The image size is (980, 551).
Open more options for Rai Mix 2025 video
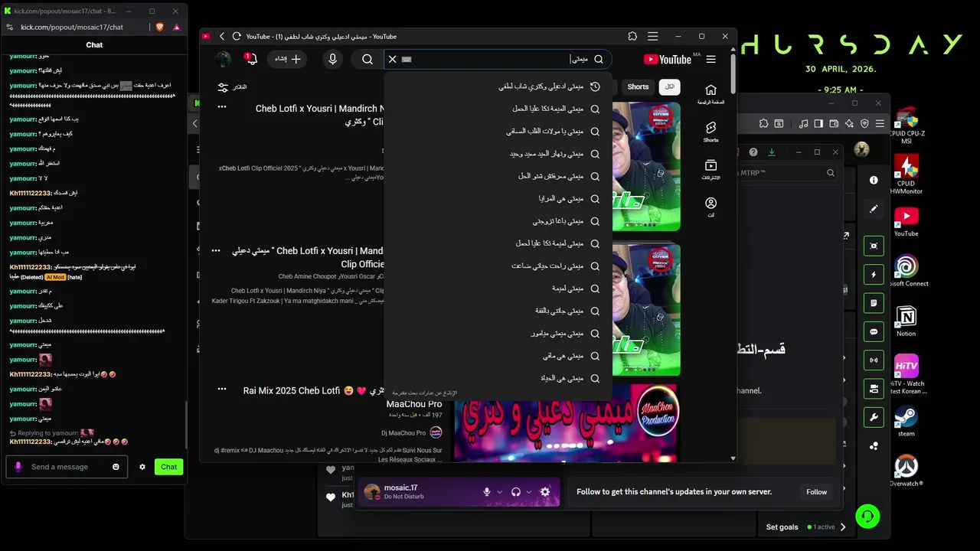[x=222, y=389]
